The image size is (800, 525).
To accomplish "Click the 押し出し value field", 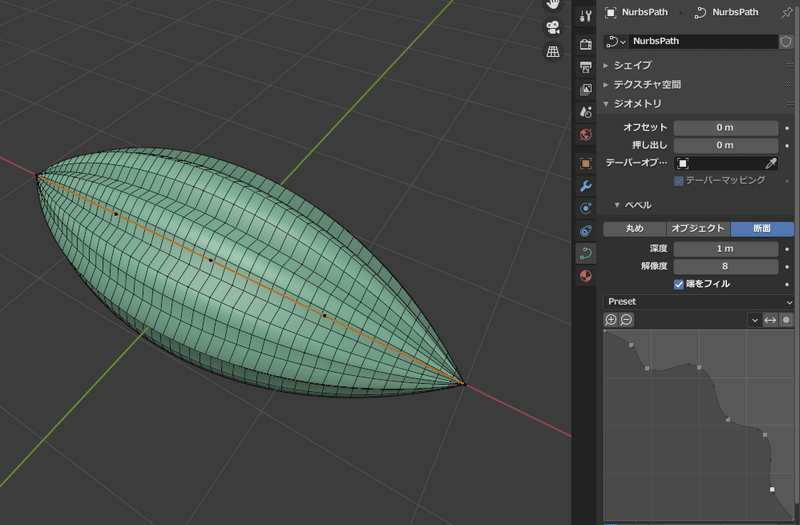I will pos(726,145).
